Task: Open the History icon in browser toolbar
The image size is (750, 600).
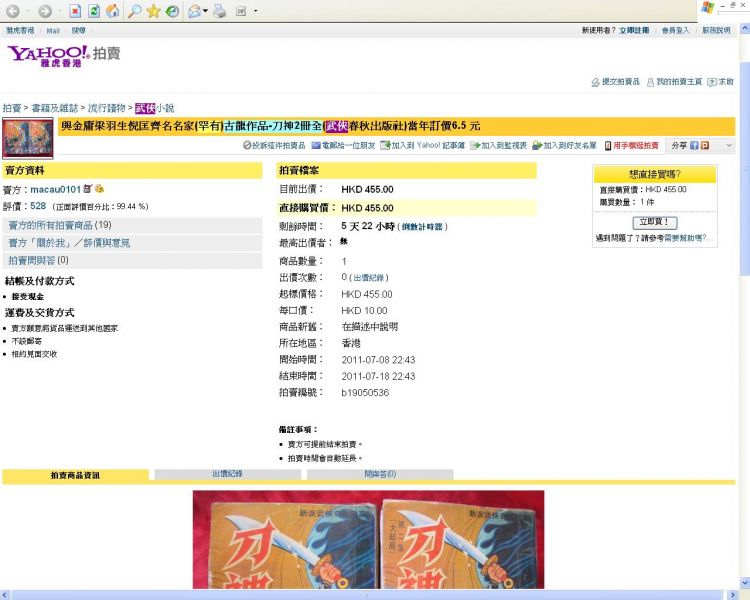Action: click(172, 11)
